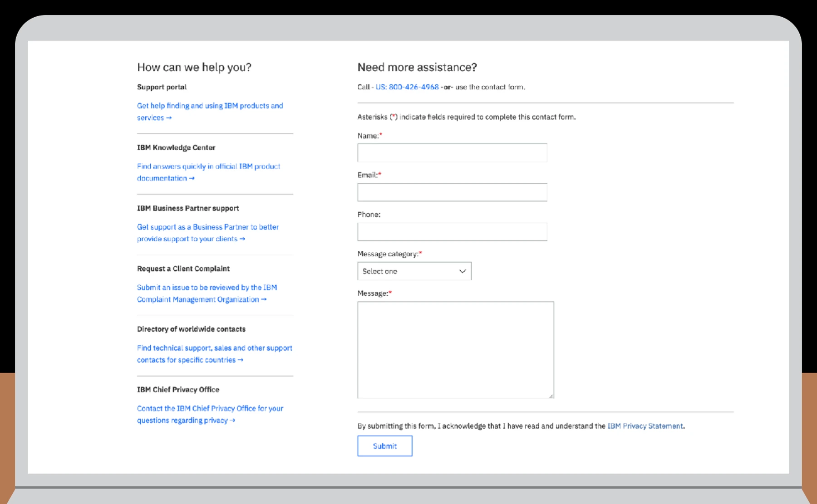Select the 'IBM Chief Privacy Office' title
The image size is (817, 504).
point(178,390)
